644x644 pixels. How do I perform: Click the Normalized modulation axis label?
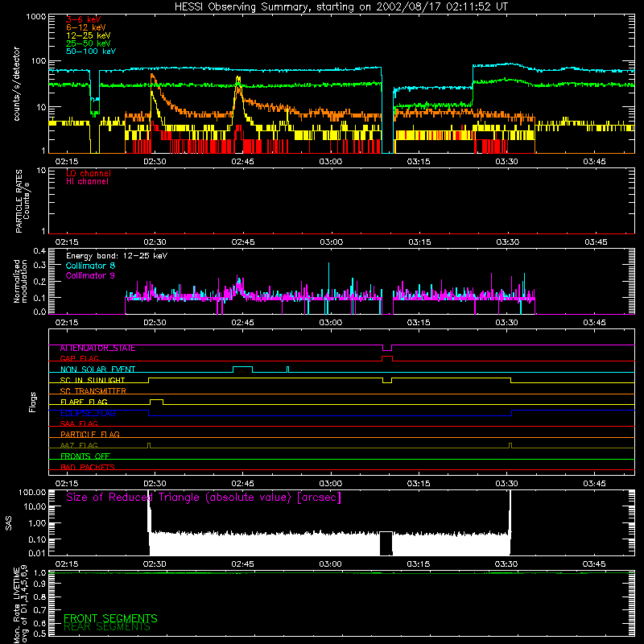(19, 281)
